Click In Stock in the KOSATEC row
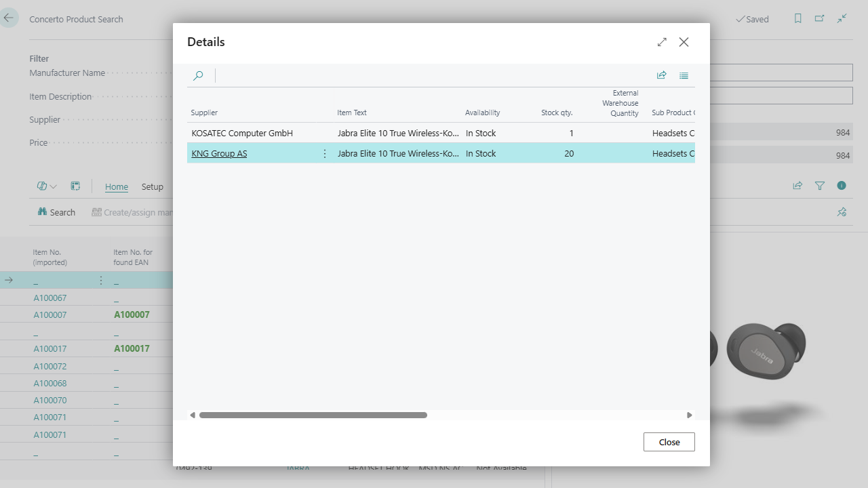This screenshot has height=488, width=868. 481,133
